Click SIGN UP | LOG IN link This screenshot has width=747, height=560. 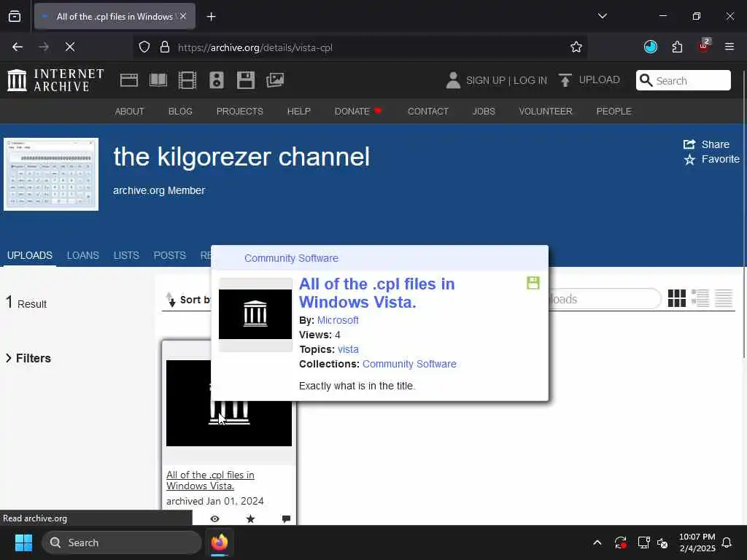pos(506,80)
